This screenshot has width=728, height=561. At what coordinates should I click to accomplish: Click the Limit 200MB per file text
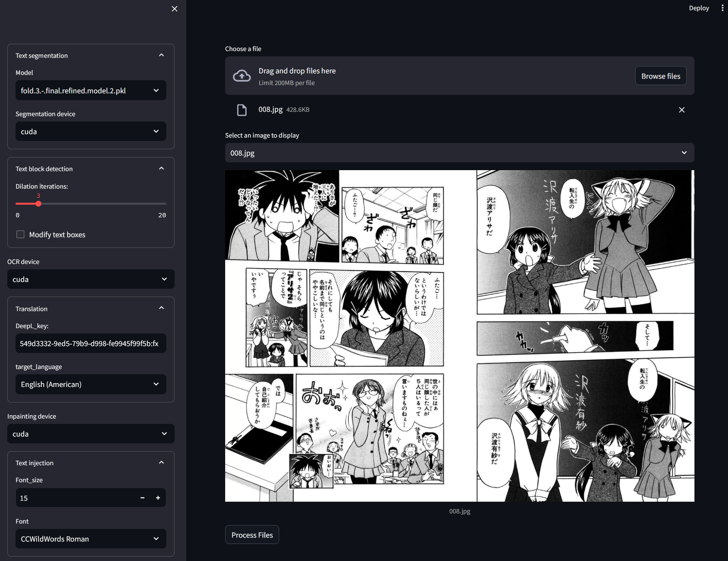click(286, 83)
